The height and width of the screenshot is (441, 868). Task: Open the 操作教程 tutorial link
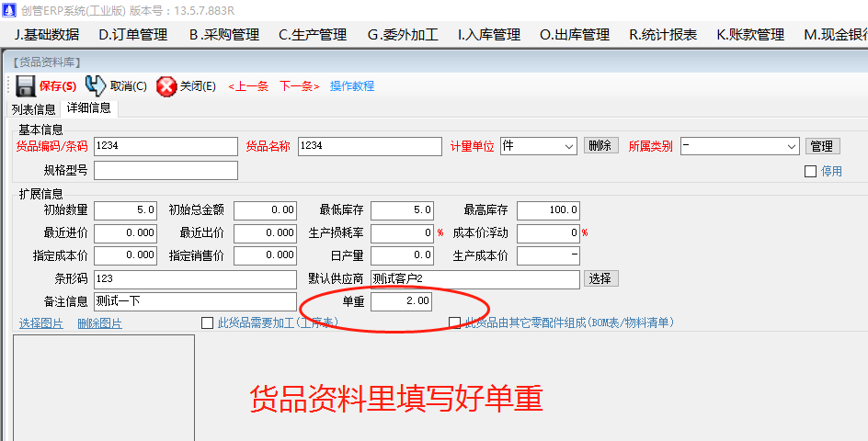(352, 86)
